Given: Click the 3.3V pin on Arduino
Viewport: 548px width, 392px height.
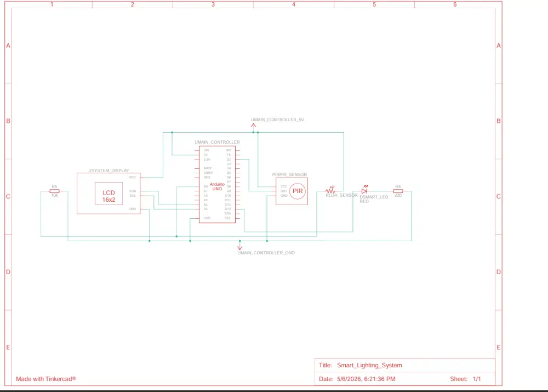Looking at the screenshot, I should tap(207, 160).
